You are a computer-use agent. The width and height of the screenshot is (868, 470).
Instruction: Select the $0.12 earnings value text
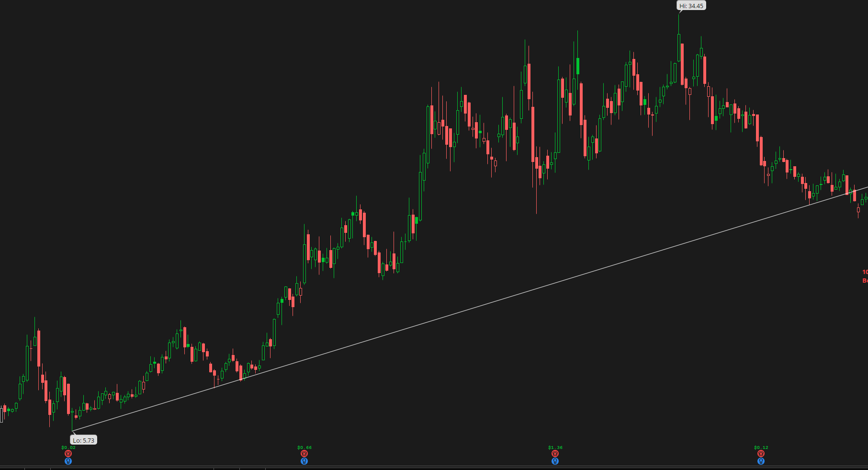click(761, 447)
